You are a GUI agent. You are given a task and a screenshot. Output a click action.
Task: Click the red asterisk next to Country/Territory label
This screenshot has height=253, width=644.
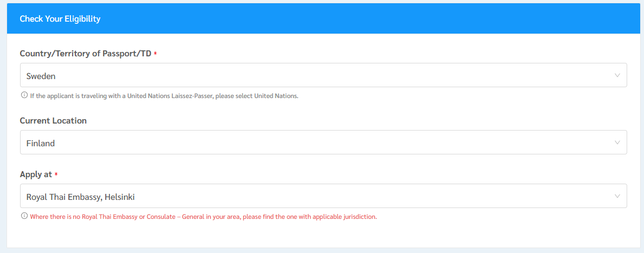pos(156,54)
